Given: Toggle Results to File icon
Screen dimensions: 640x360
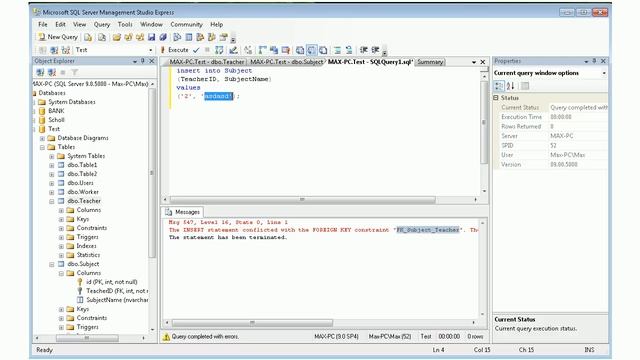Looking at the screenshot, I should (x=323, y=50).
